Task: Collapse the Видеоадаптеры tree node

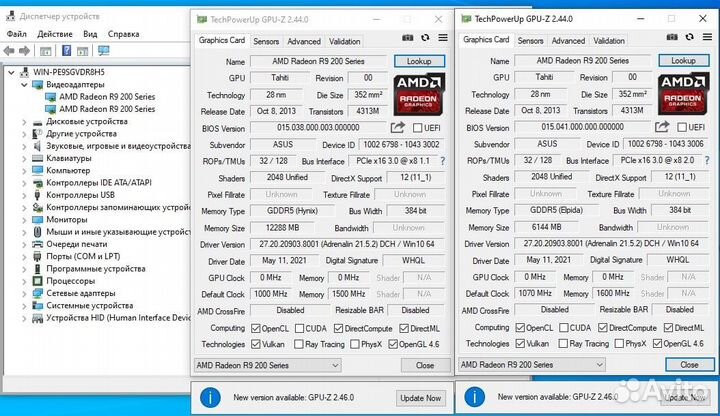Action: 24,84
